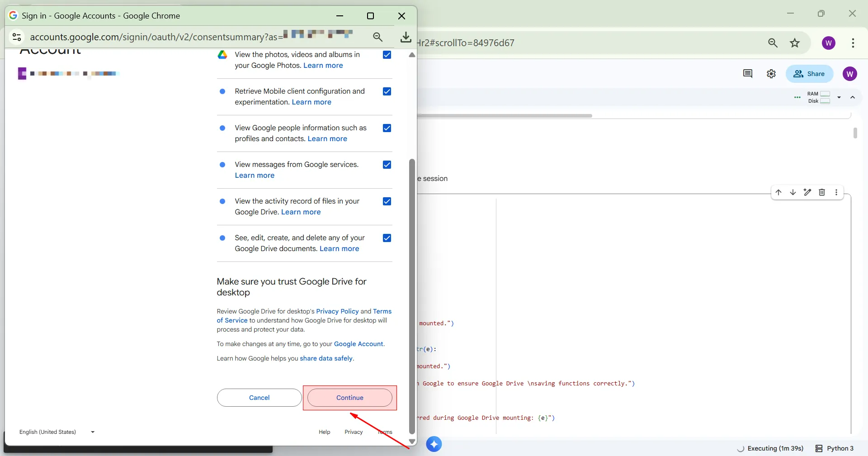The width and height of the screenshot is (868, 456).
Task: Click the Share button in Colab
Action: tap(809, 74)
